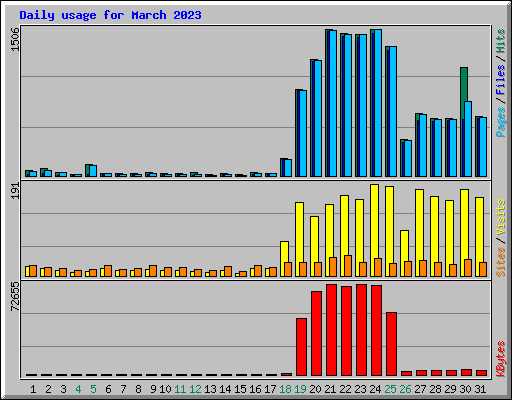The width and height of the screenshot is (512, 400).
Task: Click day 28 on the x-axis
Action: click(x=435, y=389)
